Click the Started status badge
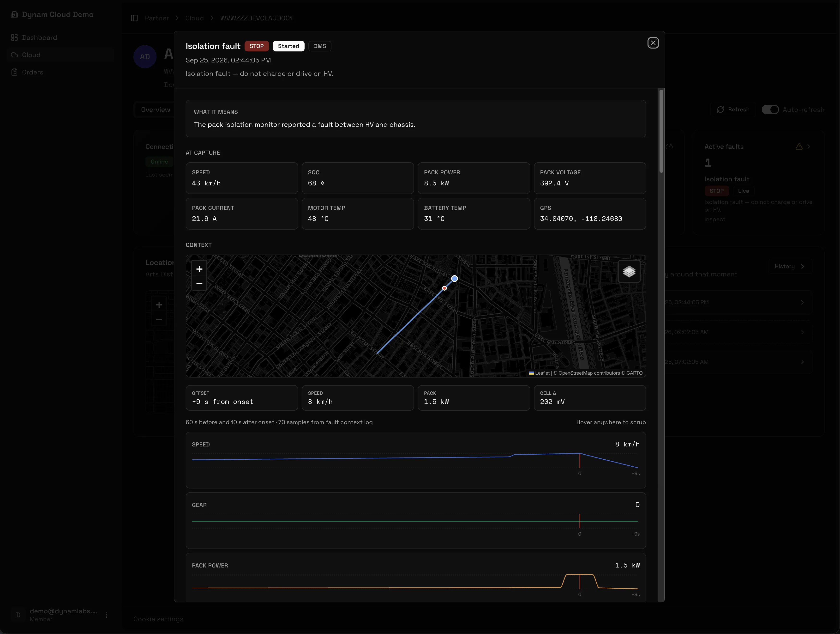 288,46
